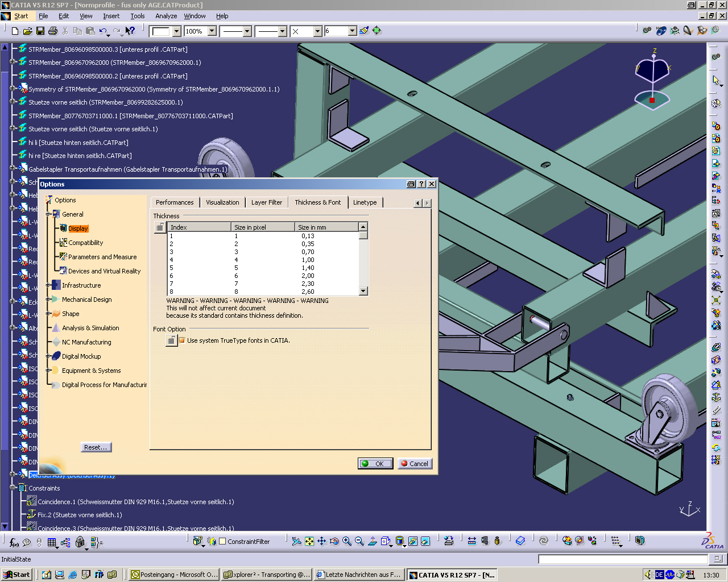Viewport: 728px width, 582px height.
Task: Toggle the ConstraintFilter checkbox
Action: [222, 542]
